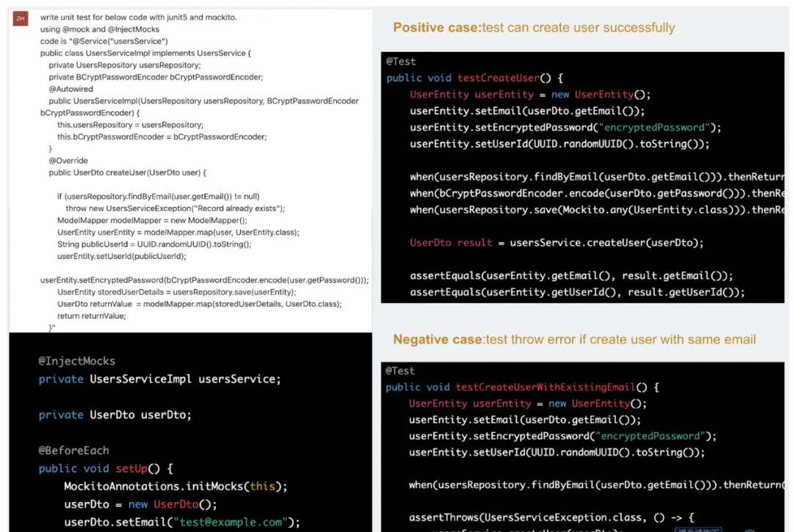Select 'private UsersRepository usersRepository;' line
793x532 pixels.
tap(125, 65)
